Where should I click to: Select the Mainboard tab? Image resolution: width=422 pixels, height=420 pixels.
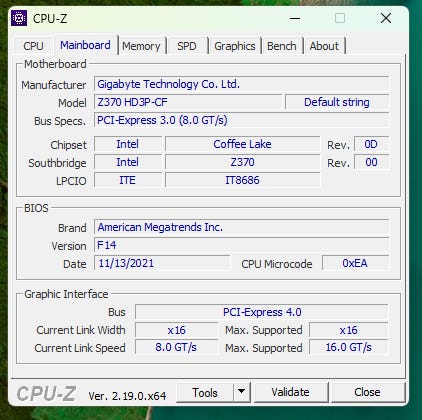pos(85,45)
